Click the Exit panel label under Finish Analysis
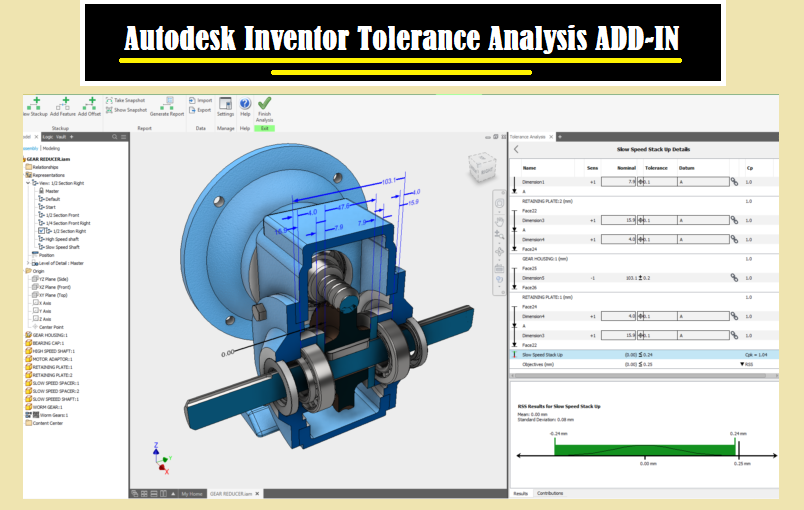Viewport: 804px width, 510px height. (265, 128)
